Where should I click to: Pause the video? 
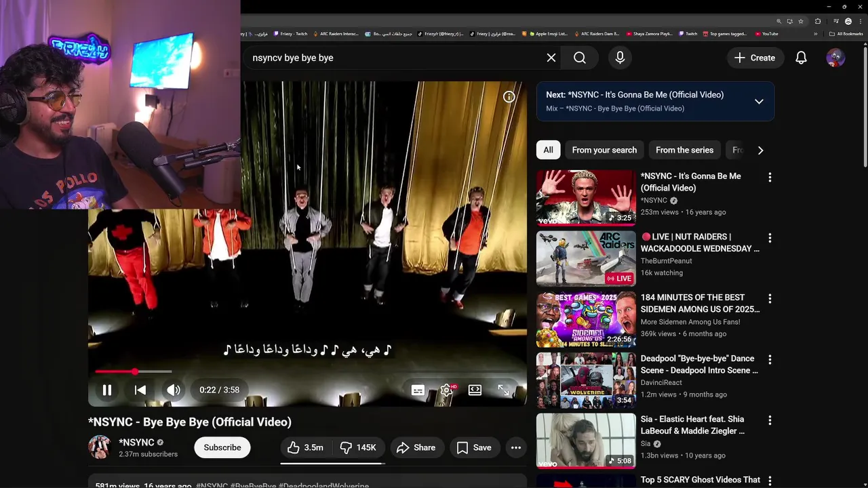[x=106, y=390]
